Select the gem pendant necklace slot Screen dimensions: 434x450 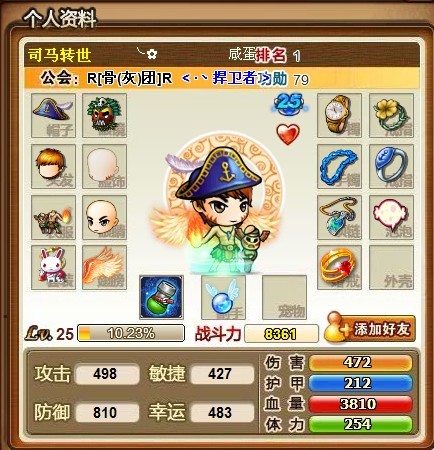click(339, 217)
